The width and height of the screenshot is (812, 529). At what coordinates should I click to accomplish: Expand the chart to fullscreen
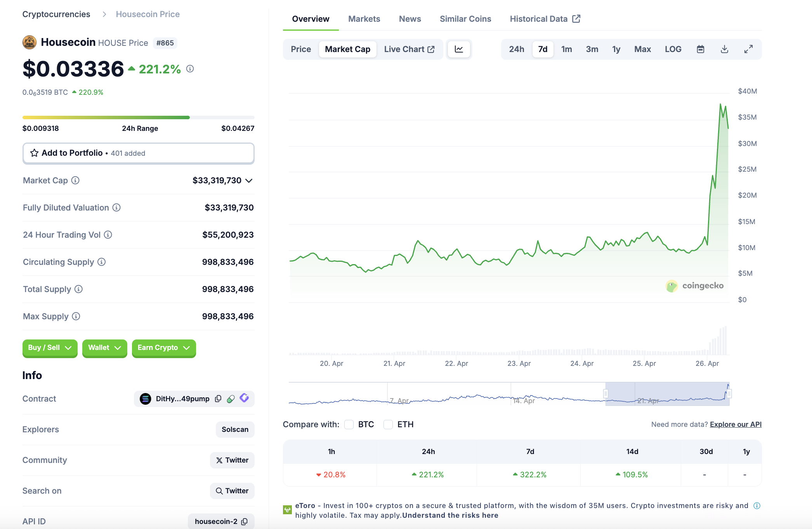748,49
